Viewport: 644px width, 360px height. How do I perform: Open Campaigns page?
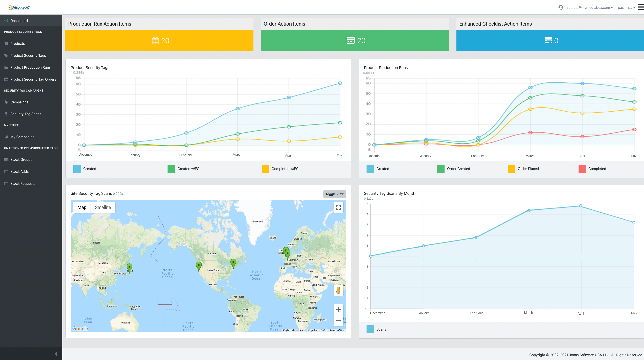(x=31, y=102)
